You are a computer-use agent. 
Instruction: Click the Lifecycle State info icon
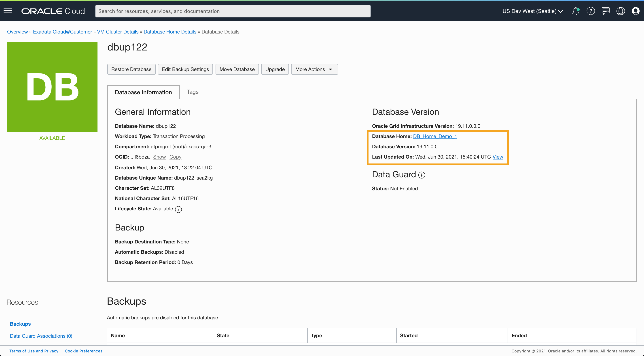tap(178, 209)
